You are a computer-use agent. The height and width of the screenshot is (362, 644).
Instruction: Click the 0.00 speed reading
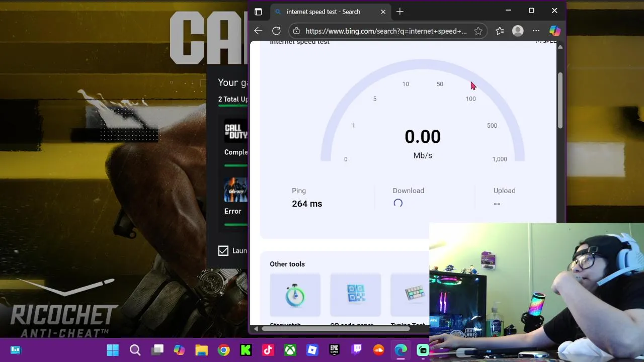(423, 137)
